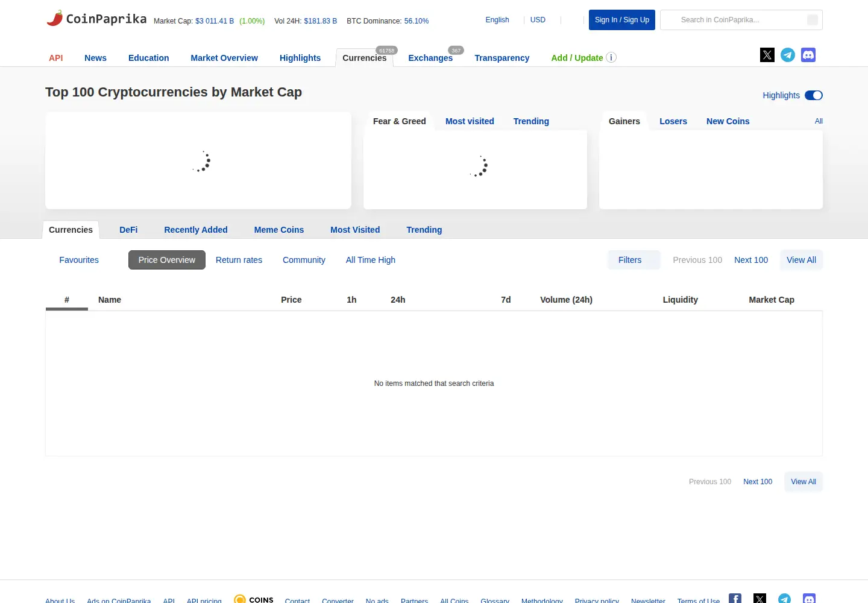The height and width of the screenshot is (603, 868).
Task: Open the Facebook icon in the footer
Action: point(735,599)
